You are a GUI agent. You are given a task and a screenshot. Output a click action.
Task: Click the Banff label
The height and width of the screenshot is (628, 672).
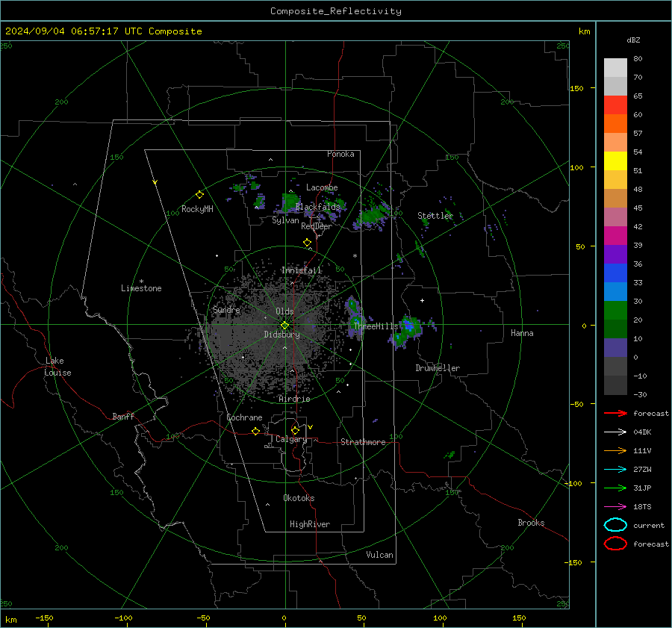click(123, 417)
